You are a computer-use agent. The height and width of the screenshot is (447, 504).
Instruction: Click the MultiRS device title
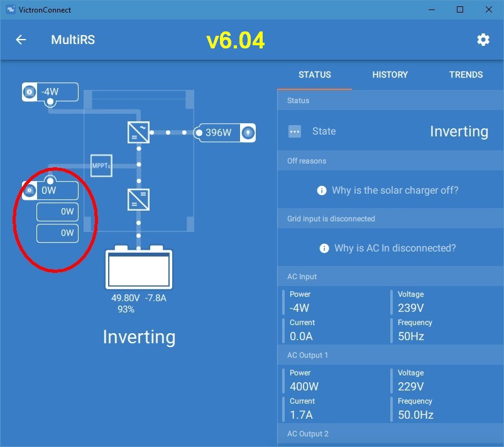click(73, 40)
